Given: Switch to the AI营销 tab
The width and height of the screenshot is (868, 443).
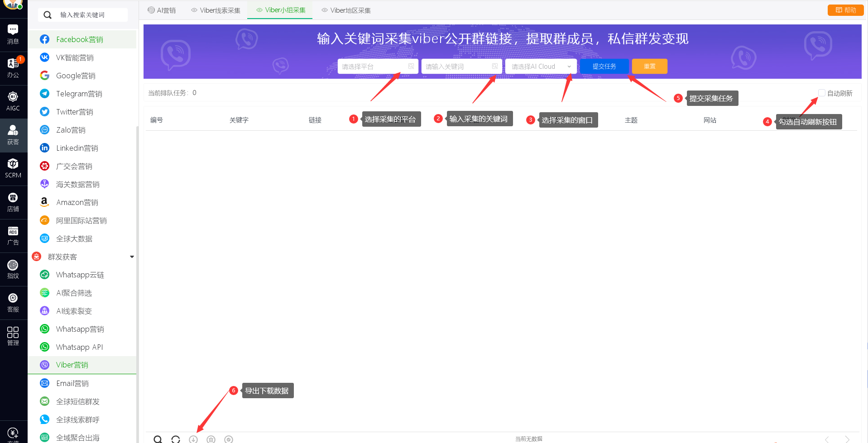Looking at the screenshot, I should pos(162,10).
